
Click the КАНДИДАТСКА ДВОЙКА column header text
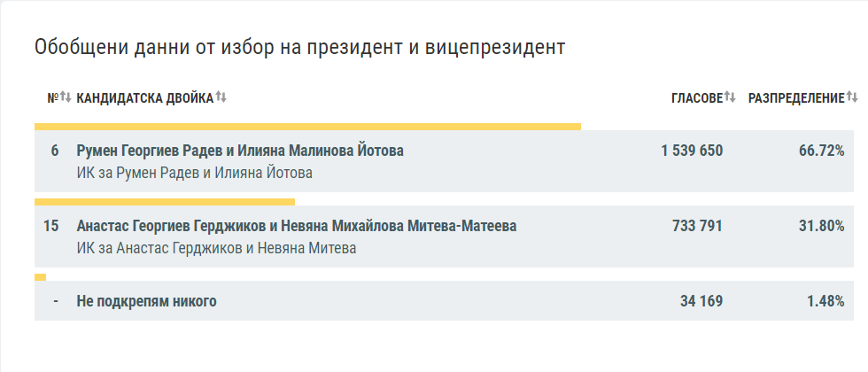pyautogui.click(x=145, y=98)
